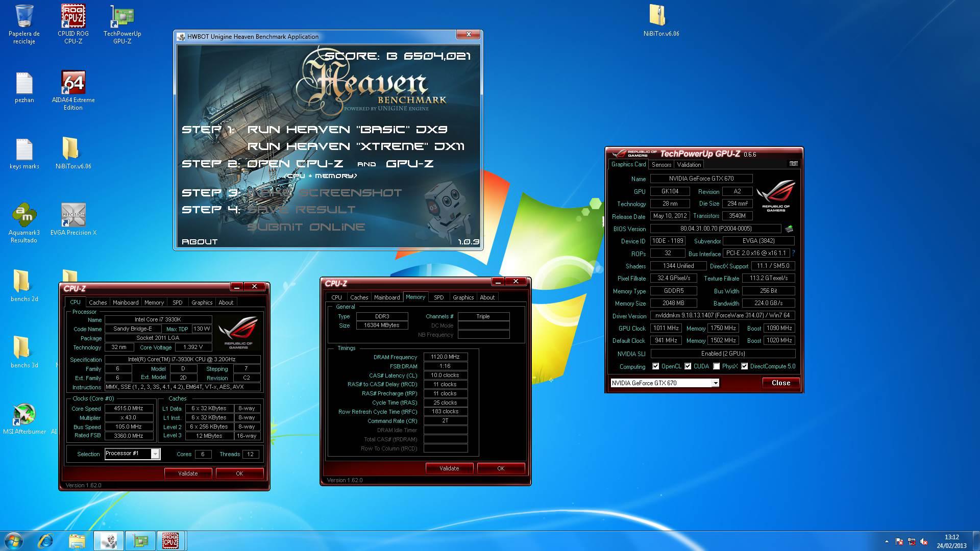Click Run Heaven "Basic" DX9 step

tap(347, 130)
